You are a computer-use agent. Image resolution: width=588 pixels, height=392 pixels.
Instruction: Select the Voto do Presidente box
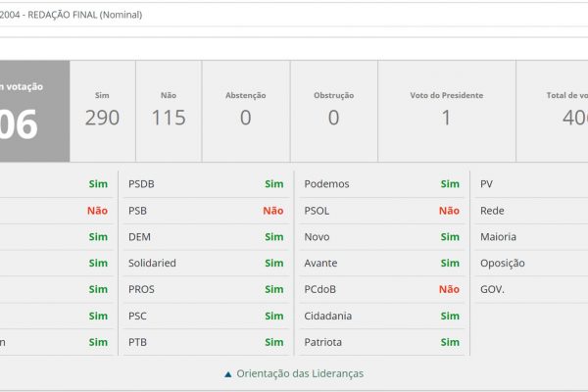[446, 111]
